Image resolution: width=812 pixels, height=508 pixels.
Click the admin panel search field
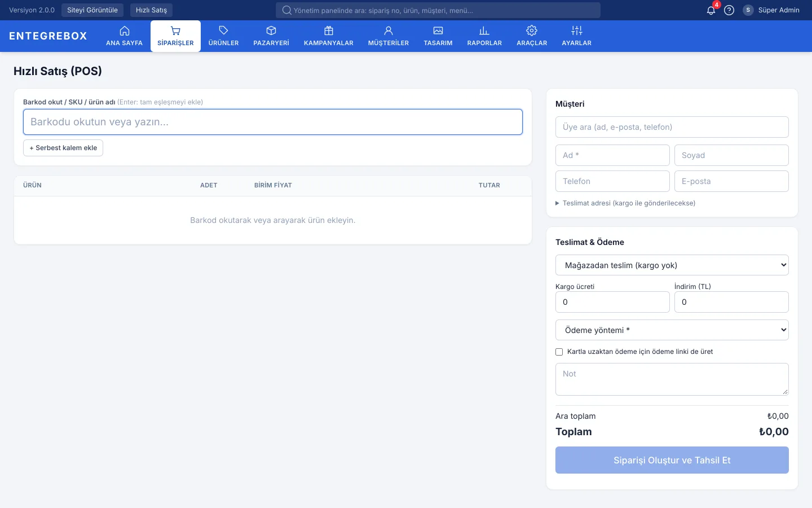pos(438,10)
